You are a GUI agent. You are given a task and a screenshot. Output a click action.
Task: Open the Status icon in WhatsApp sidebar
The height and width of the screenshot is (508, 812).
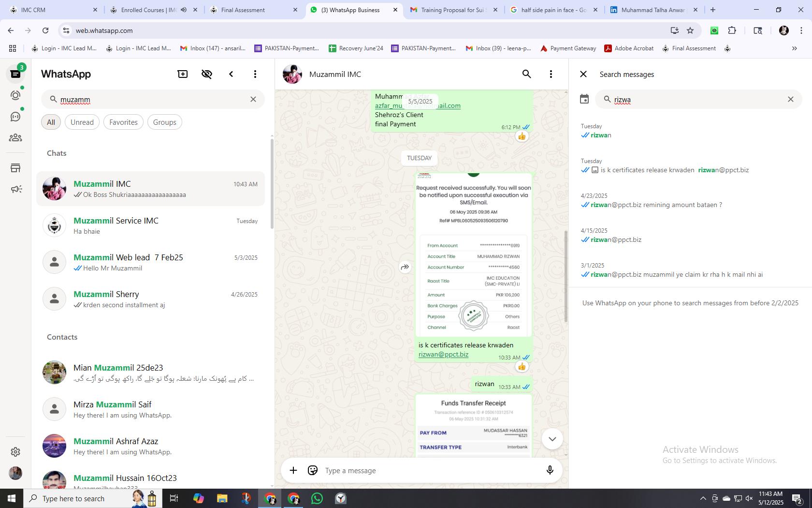pyautogui.click(x=15, y=95)
